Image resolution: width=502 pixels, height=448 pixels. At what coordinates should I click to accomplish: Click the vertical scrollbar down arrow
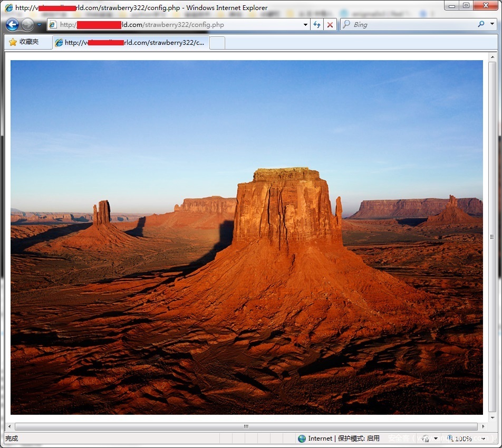(x=493, y=416)
